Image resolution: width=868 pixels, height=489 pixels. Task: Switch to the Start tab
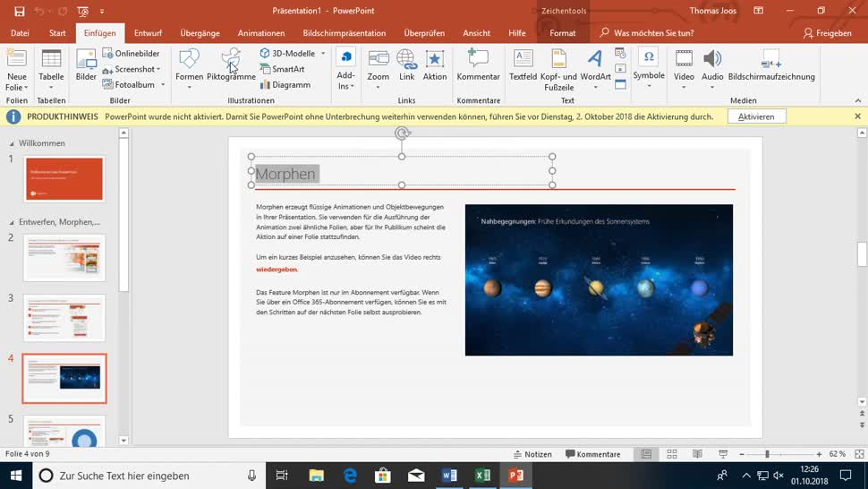[x=57, y=33]
